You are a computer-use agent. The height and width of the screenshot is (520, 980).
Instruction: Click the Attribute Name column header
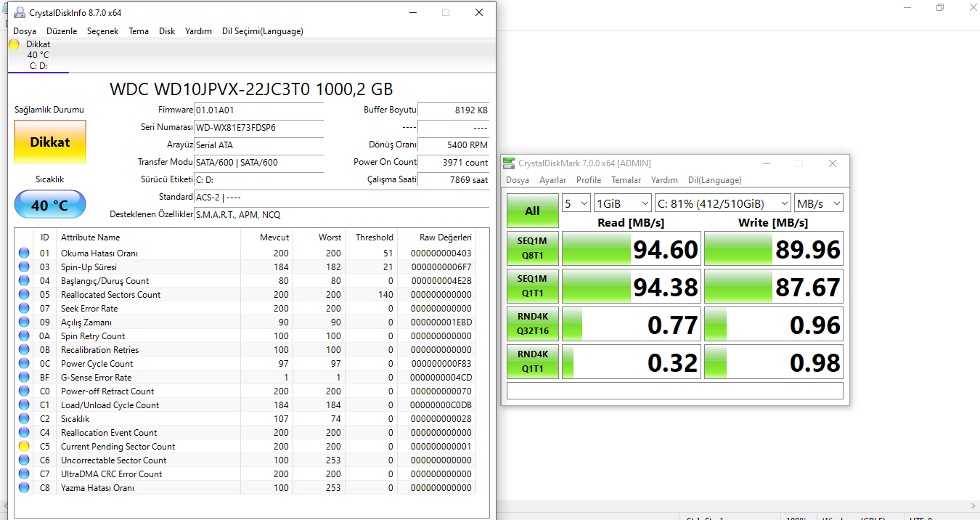[x=149, y=237]
